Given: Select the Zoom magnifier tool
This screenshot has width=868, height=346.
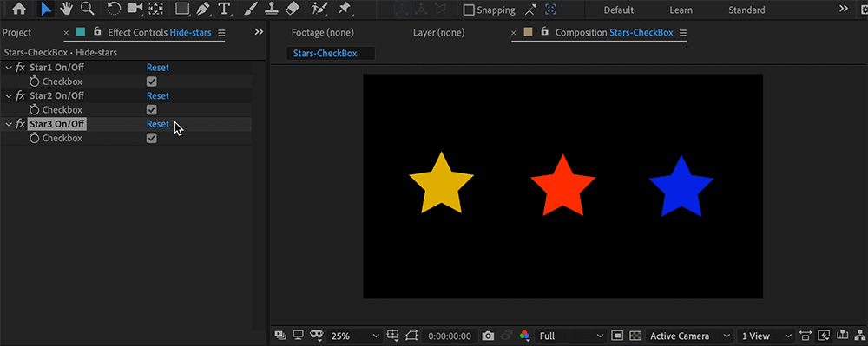Looking at the screenshot, I should point(87,9).
